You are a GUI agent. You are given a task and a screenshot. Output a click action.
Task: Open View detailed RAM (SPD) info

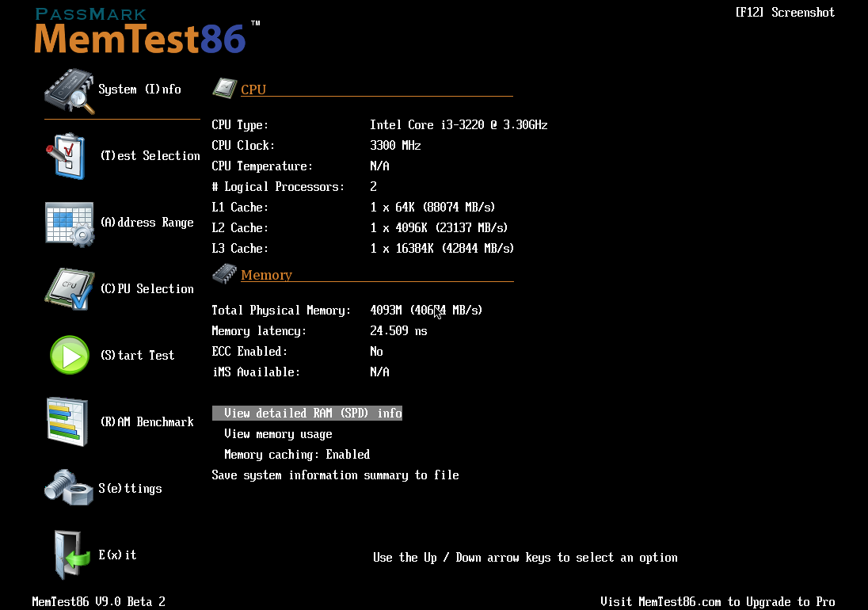coord(307,413)
